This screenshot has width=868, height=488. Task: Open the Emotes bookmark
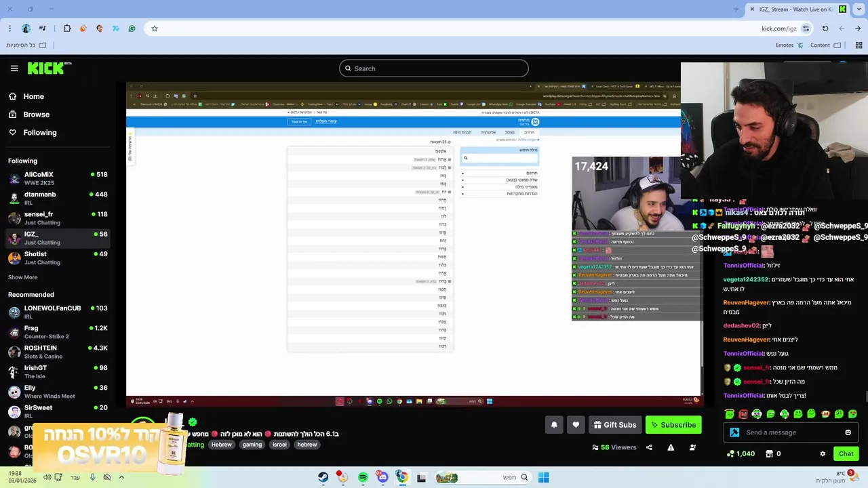coord(789,45)
